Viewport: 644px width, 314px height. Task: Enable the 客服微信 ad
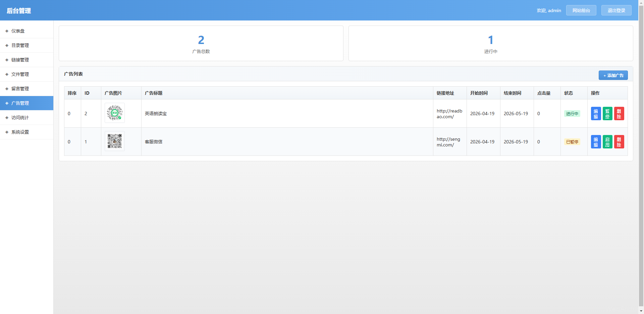(x=607, y=142)
